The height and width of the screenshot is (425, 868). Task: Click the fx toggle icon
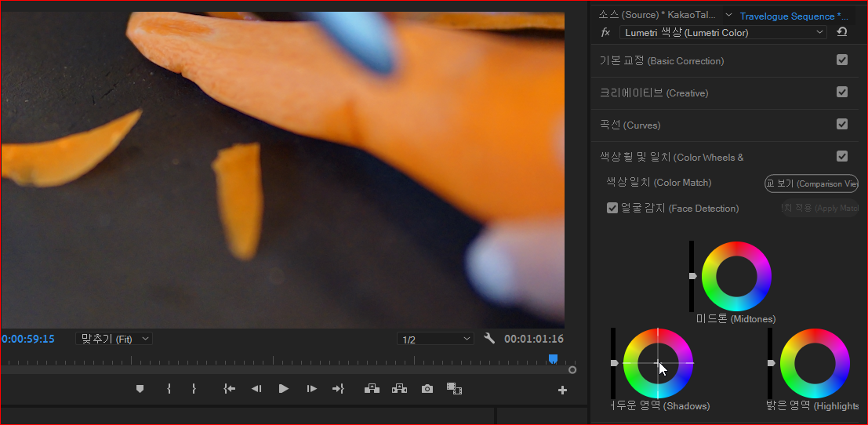click(605, 33)
